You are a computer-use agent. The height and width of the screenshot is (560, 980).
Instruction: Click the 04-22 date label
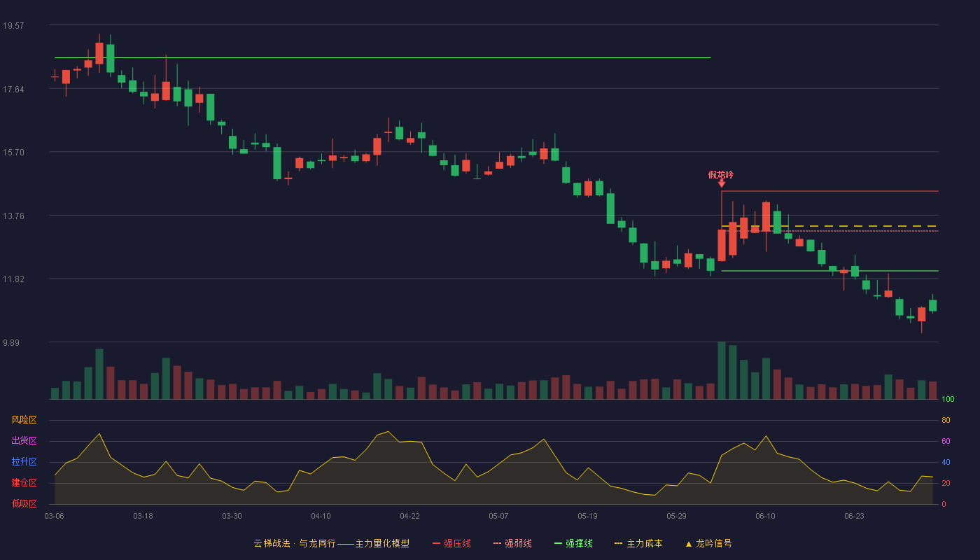click(x=409, y=516)
